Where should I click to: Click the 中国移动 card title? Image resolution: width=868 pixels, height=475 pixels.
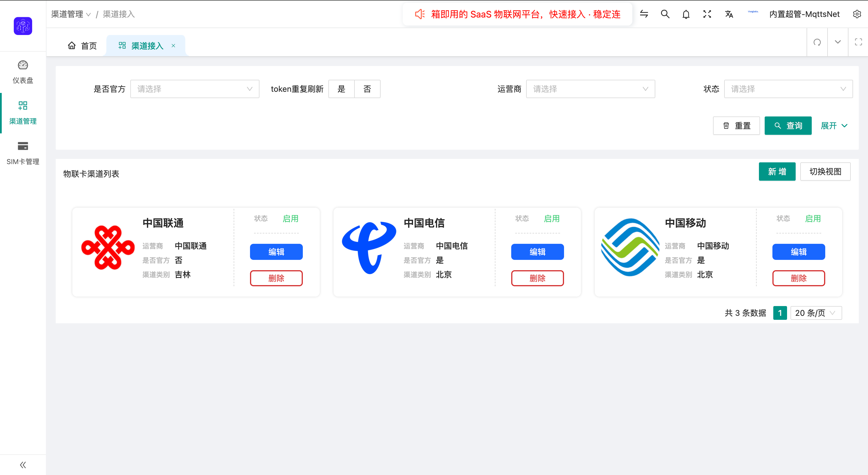pyautogui.click(x=685, y=223)
